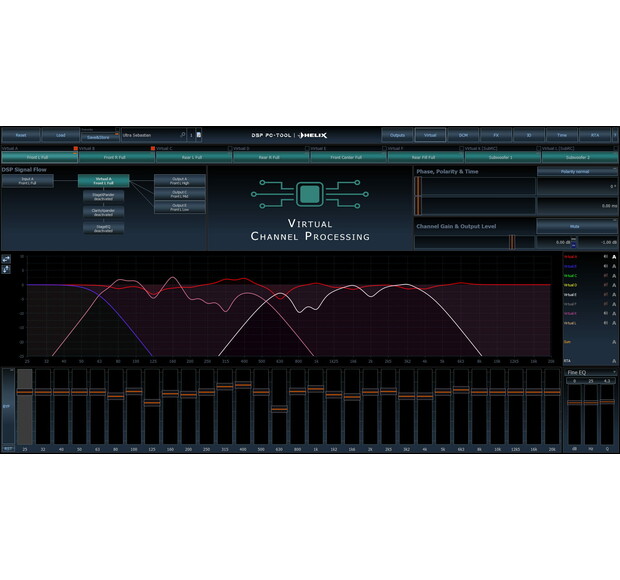Click the Save&Store button
The width and height of the screenshot is (620, 580).
pos(98,134)
